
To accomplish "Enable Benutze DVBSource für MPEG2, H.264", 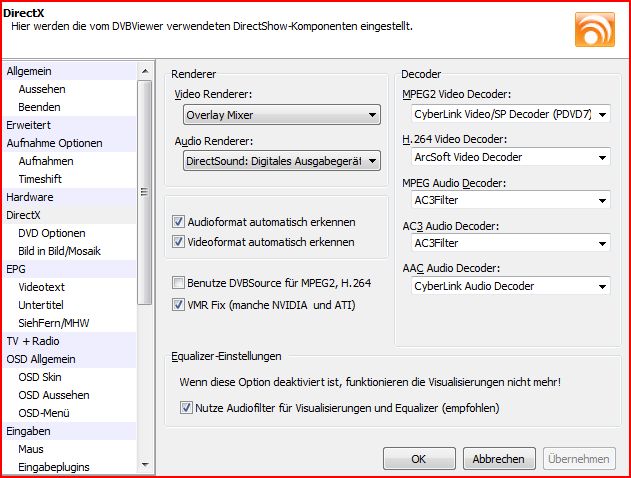I will [x=178, y=283].
